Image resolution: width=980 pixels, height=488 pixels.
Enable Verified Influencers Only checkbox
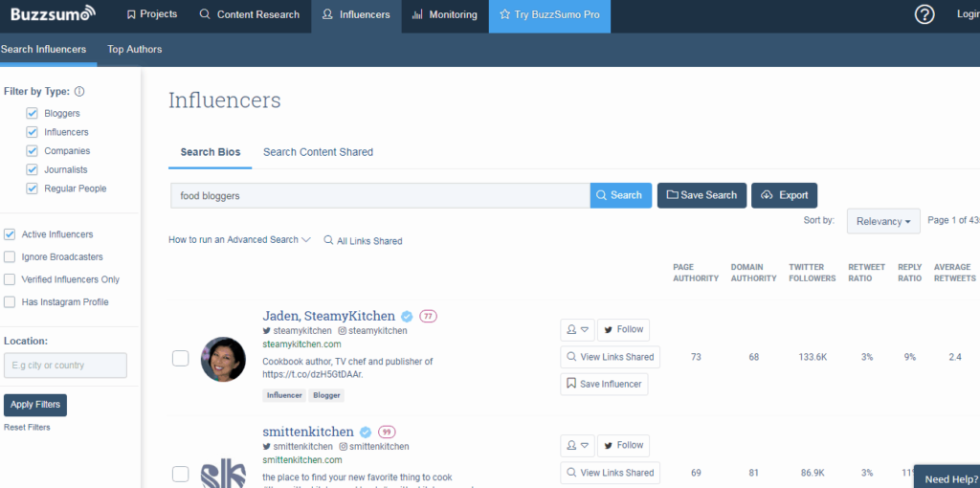tap(10, 279)
